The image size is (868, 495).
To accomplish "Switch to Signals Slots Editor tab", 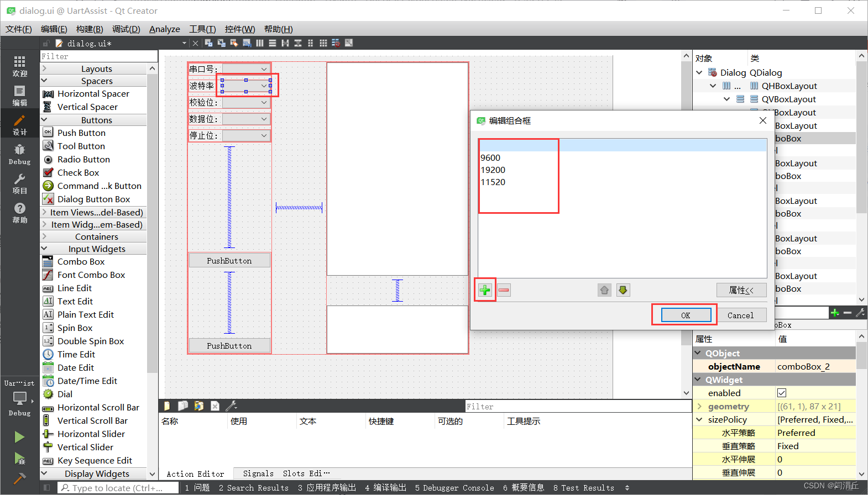I will 286,473.
